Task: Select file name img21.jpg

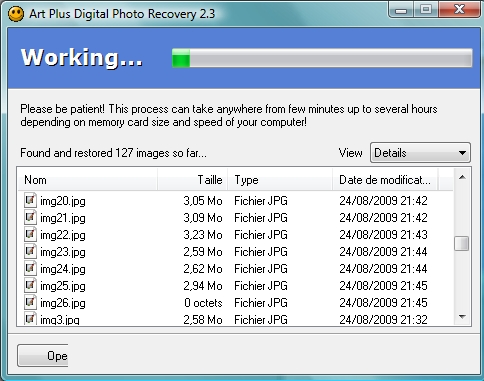Action: 63,218
